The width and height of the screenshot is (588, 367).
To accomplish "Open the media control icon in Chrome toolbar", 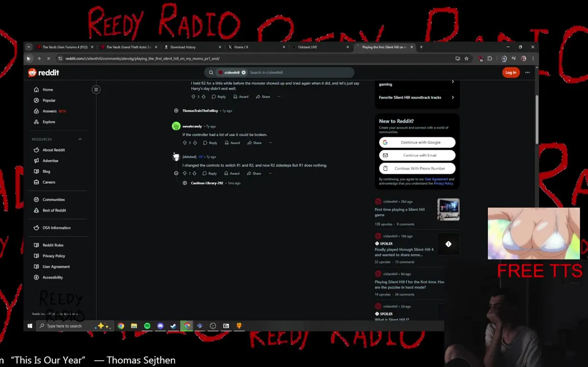I will [x=514, y=59].
